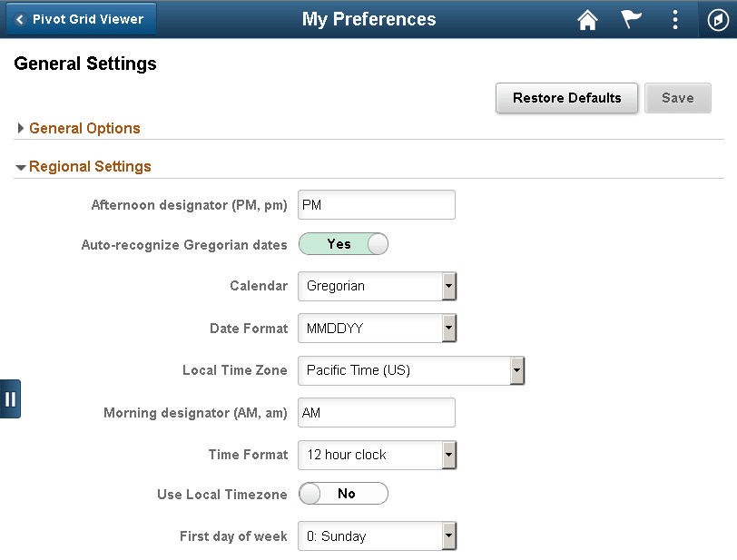Click the Save button

[x=677, y=98]
